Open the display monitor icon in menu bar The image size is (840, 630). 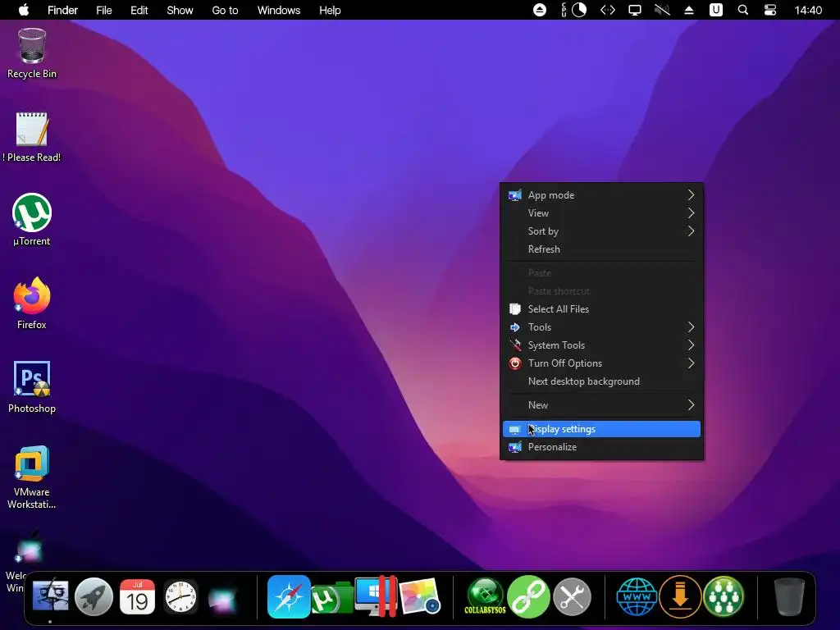click(x=635, y=10)
